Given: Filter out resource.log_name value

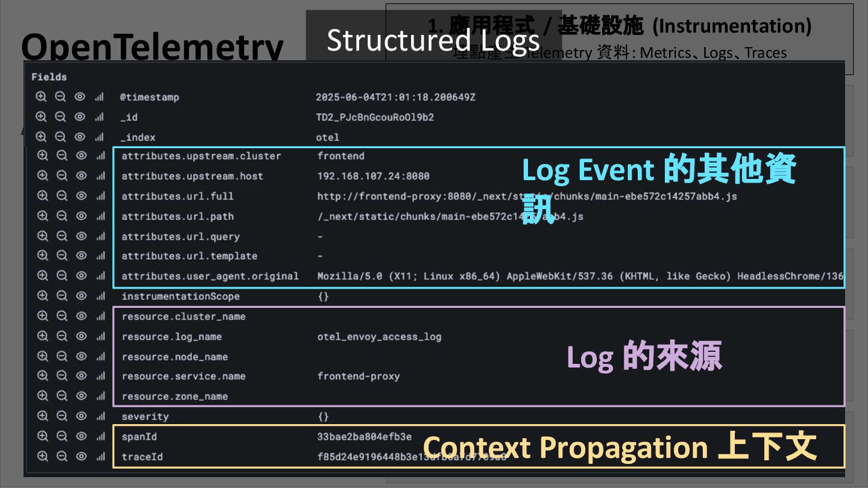Looking at the screenshot, I should 61,336.
